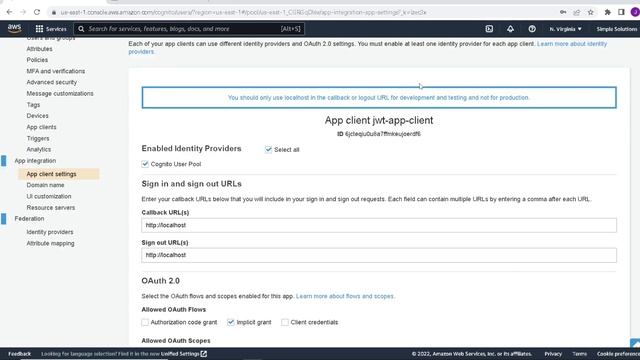Viewport: 640px width, 360px height.
Task: Toggle the Select all checkbox
Action: coord(268,149)
